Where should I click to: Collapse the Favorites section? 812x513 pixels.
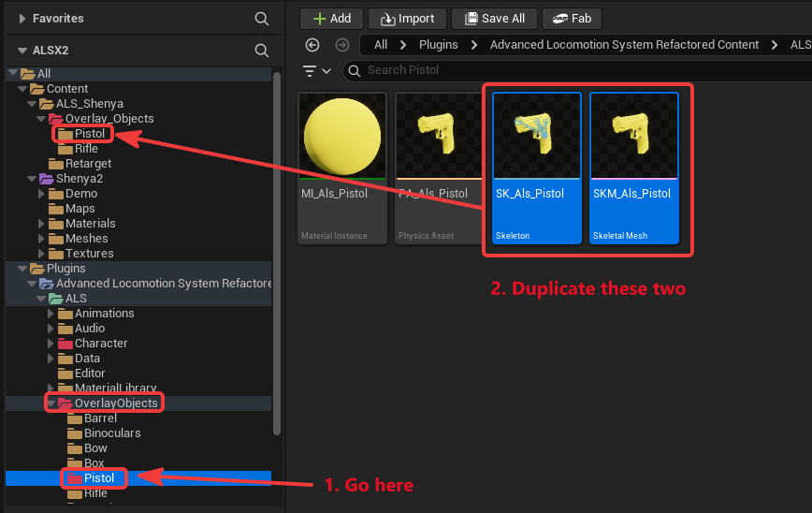pos(22,19)
